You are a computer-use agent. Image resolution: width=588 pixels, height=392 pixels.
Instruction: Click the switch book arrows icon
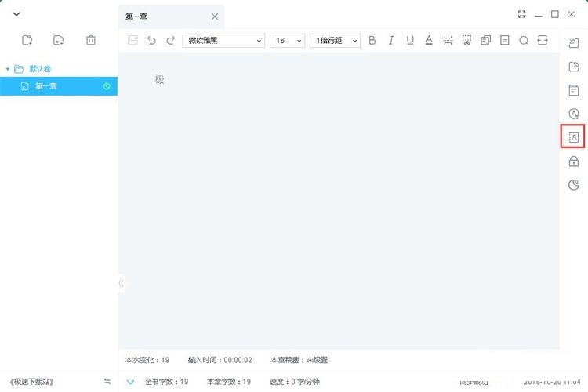[x=107, y=382]
